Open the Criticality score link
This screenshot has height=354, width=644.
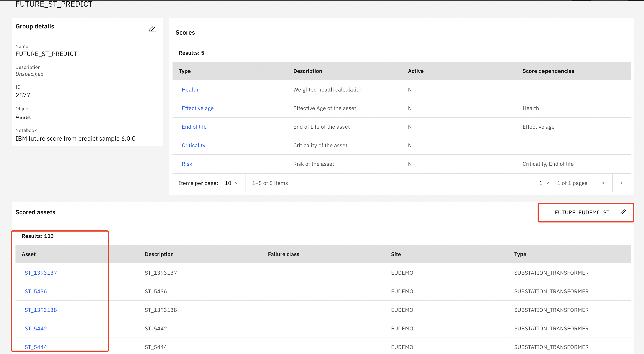193,145
